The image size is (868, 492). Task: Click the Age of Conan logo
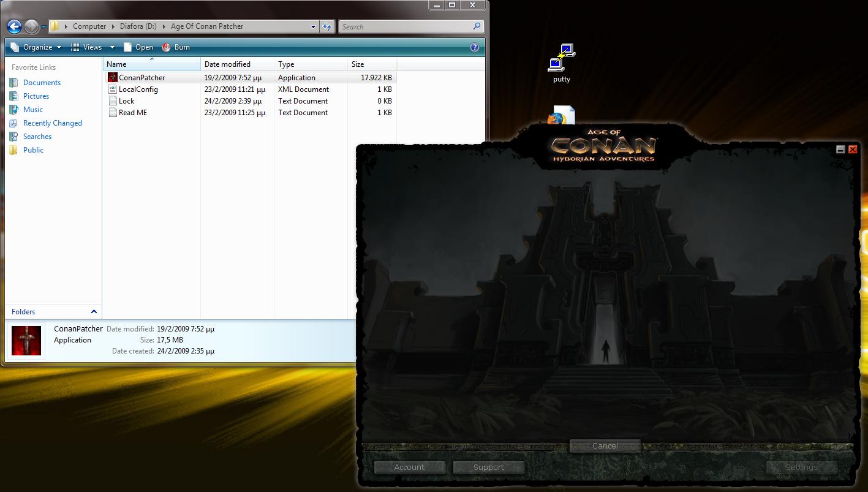(x=603, y=146)
